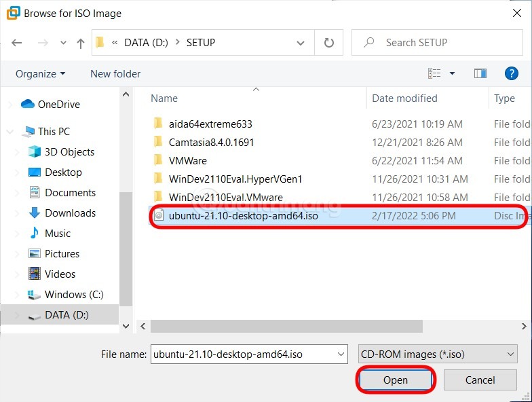Click the horizontal scrollbar thumb

(286, 326)
